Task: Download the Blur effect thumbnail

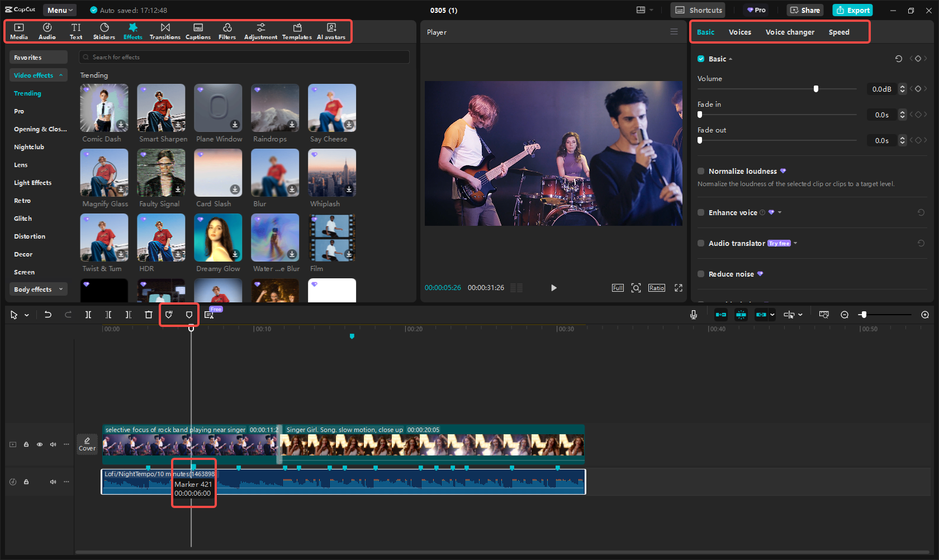Action: click(x=291, y=188)
